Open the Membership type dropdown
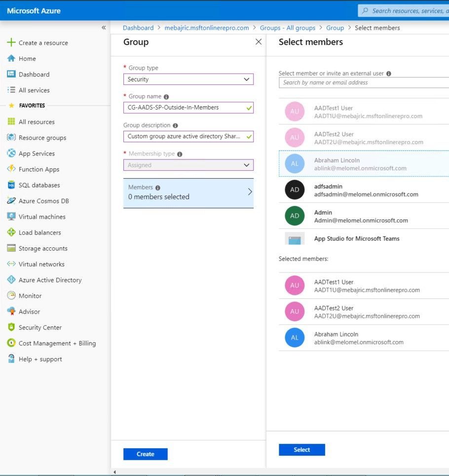Viewport: 449px width, 476px height. click(188, 165)
